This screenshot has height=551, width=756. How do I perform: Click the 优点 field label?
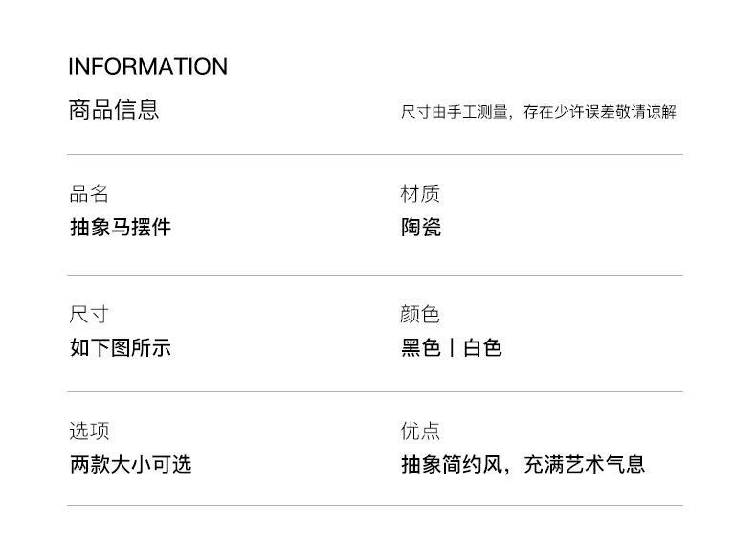(x=420, y=431)
